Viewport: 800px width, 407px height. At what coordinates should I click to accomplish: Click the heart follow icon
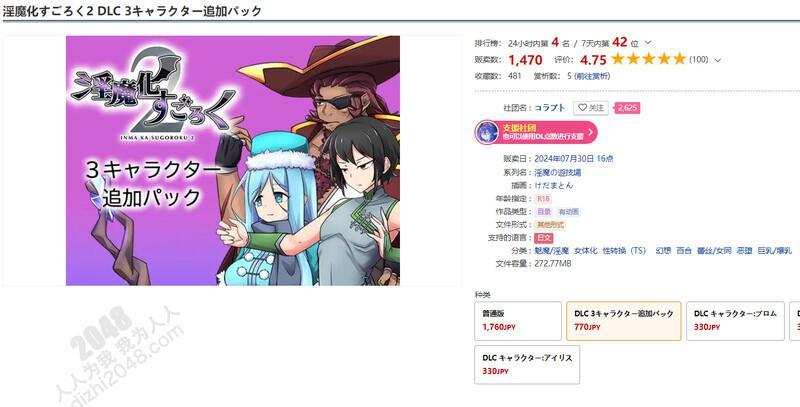pos(582,108)
